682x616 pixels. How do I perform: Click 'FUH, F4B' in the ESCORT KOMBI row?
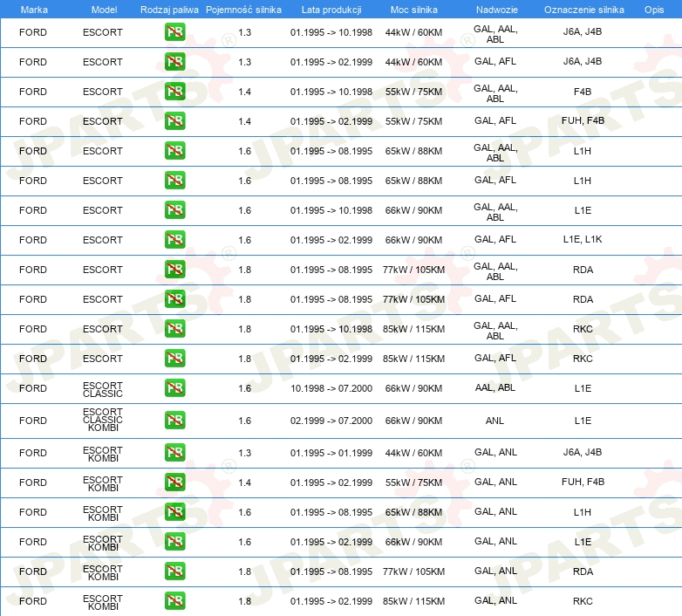[583, 482]
